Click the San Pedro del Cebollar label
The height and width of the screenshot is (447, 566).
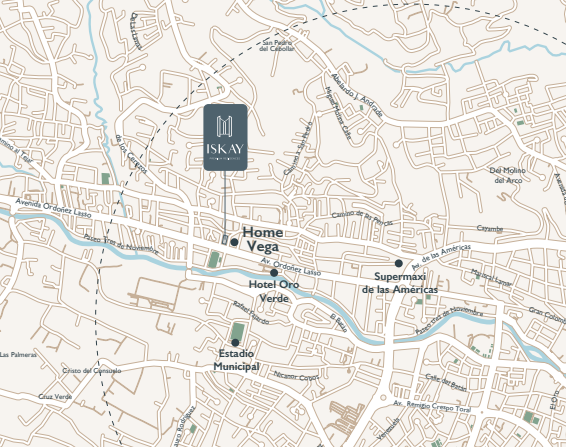coord(277,46)
